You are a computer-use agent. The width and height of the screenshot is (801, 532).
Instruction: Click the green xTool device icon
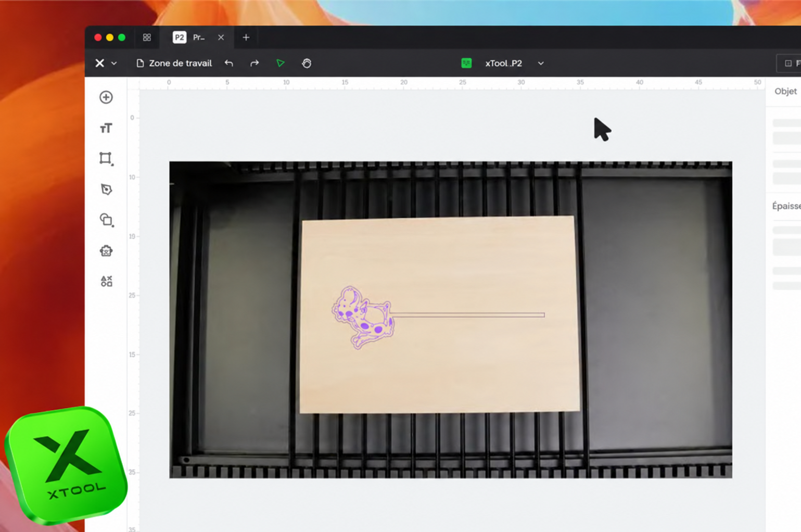[x=466, y=63]
